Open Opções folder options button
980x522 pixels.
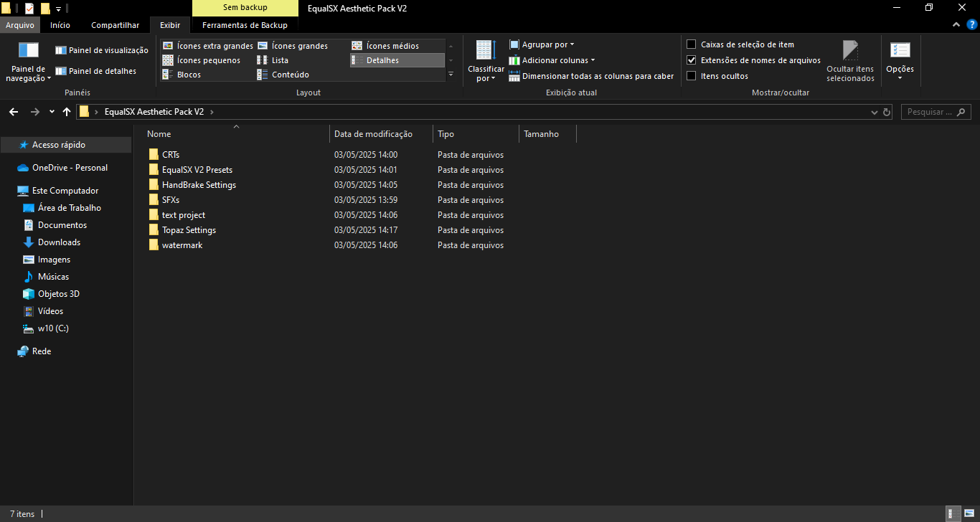[x=900, y=62]
